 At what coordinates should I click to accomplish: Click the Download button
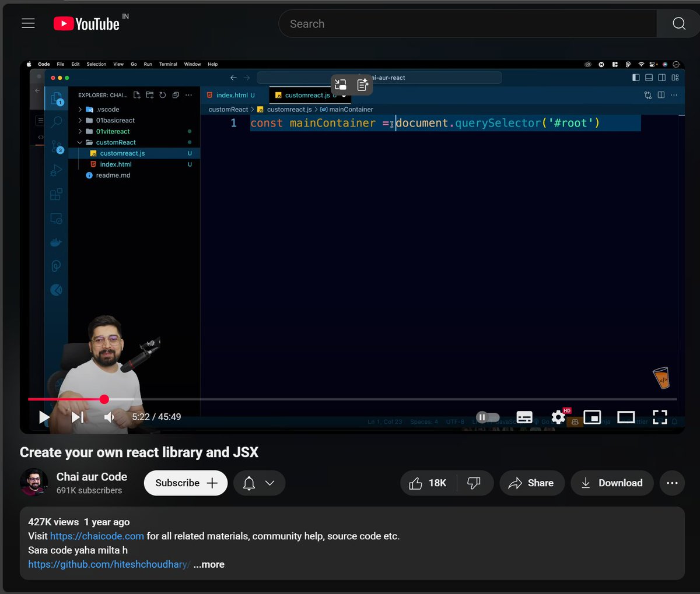612,483
